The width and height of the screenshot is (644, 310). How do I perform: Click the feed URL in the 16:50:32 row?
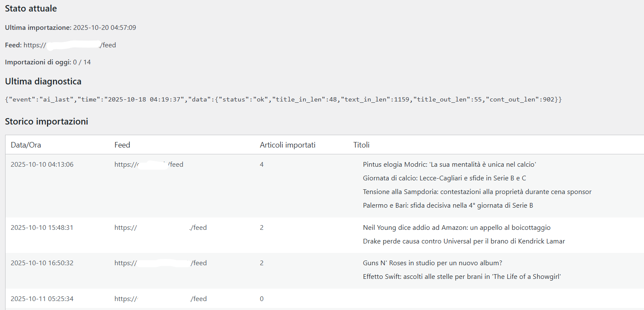pyautogui.click(x=161, y=263)
